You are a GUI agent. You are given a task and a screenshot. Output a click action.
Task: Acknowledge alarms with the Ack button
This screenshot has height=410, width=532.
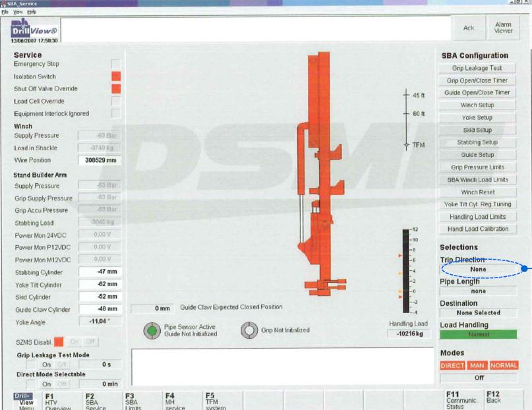[469, 28]
